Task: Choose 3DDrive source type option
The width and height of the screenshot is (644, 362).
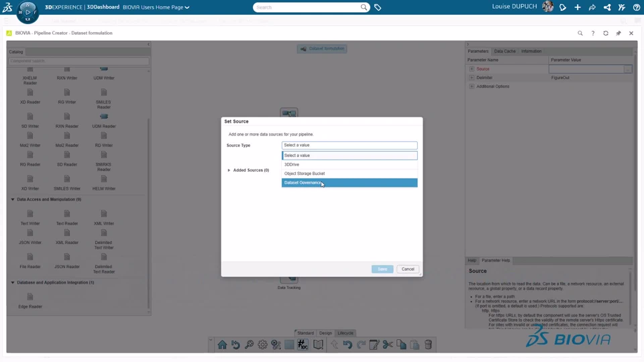Action: click(350, 165)
